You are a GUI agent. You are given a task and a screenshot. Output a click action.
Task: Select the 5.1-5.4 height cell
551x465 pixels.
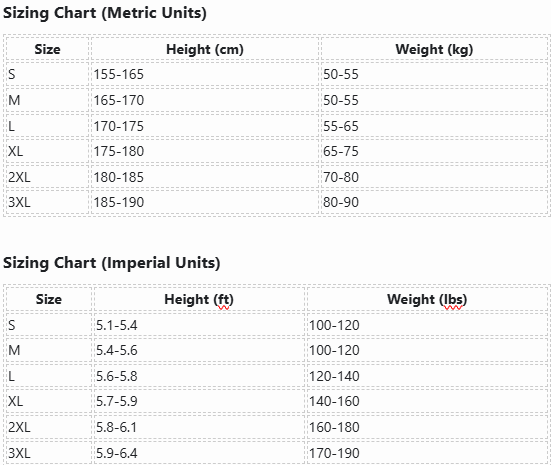tap(199, 325)
